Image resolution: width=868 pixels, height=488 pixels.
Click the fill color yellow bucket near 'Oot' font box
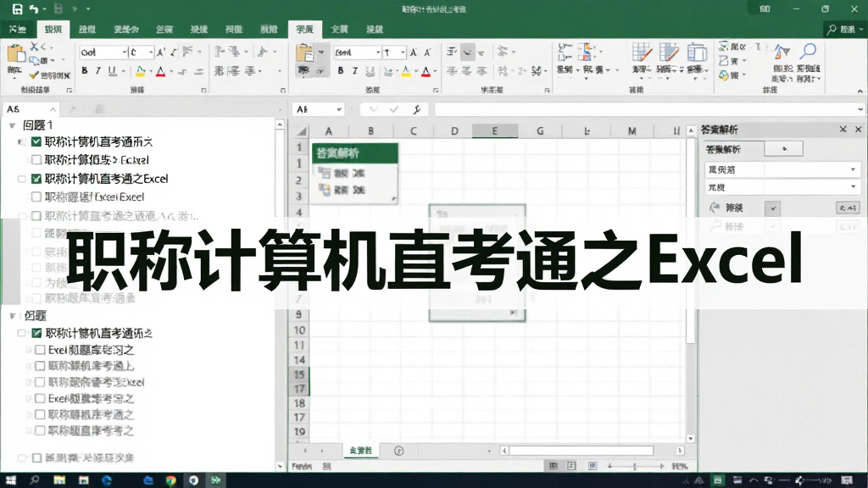coord(140,71)
